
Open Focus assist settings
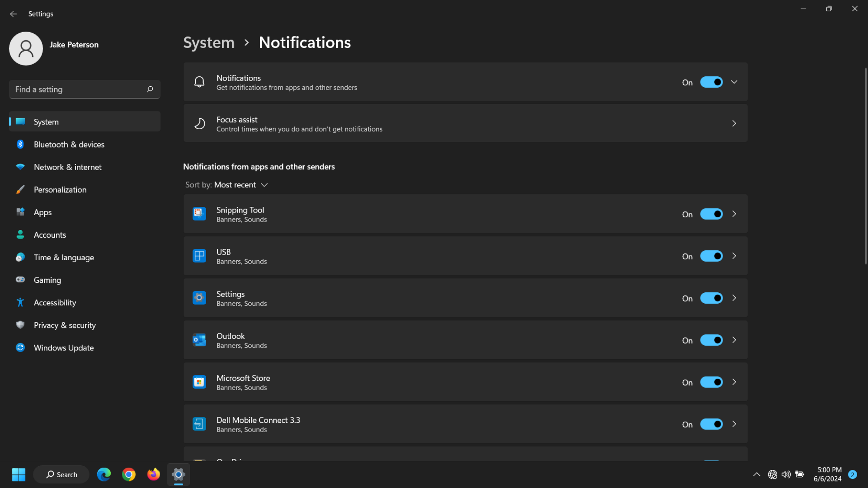(464, 123)
